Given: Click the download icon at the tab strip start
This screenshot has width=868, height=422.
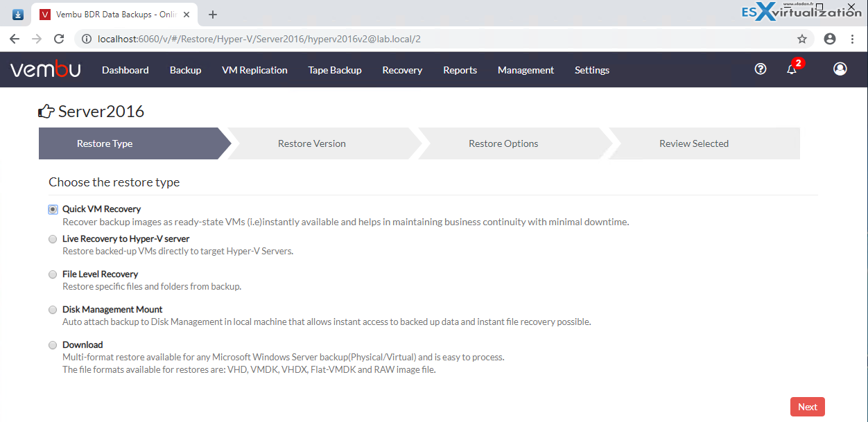Looking at the screenshot, I should coord(18,14).
